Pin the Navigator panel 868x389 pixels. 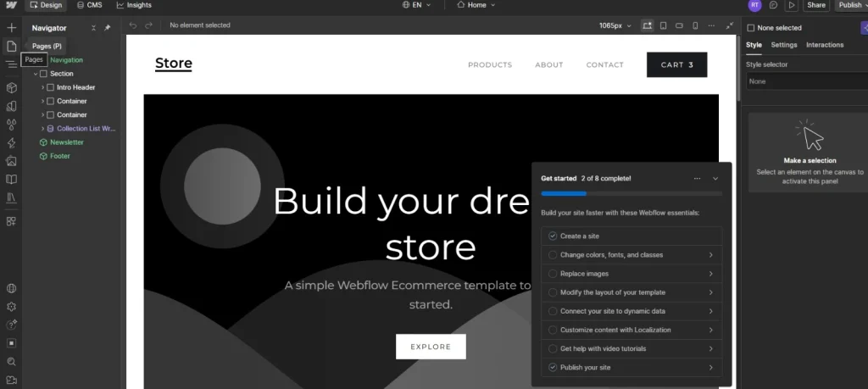(x=108, y=28)
